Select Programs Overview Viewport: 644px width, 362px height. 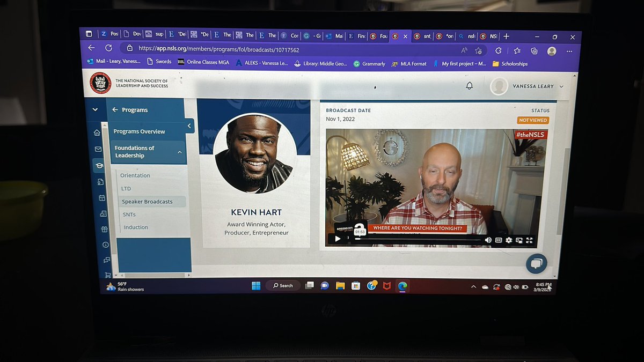[140, 131]
